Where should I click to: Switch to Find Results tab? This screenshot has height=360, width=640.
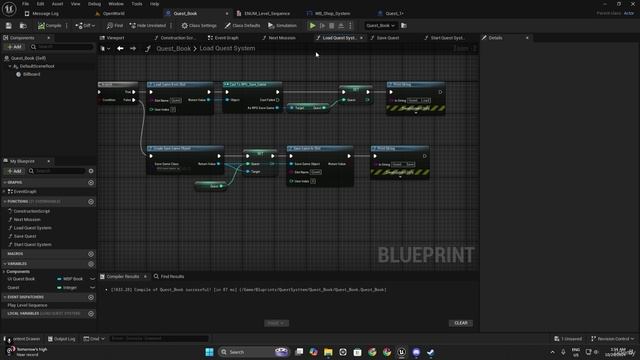[169, 277]
